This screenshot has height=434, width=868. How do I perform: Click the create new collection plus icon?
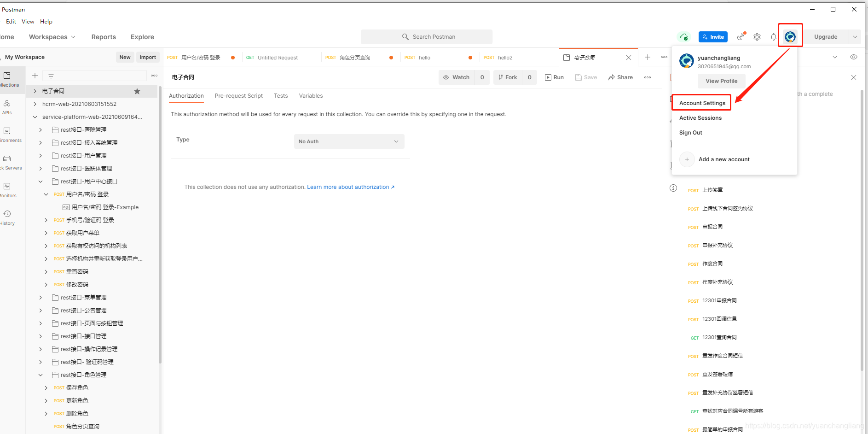click(35, 76)
